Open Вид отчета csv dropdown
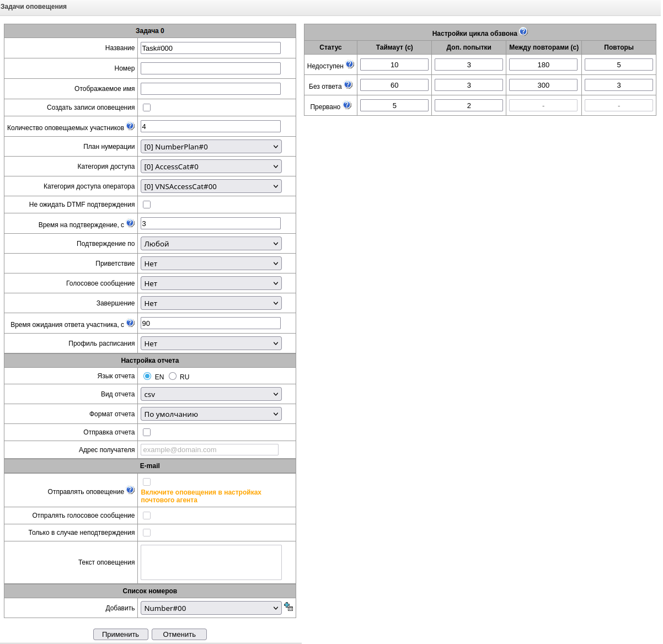The height and width of the screenshot is (644, 663). coord(211,394)
